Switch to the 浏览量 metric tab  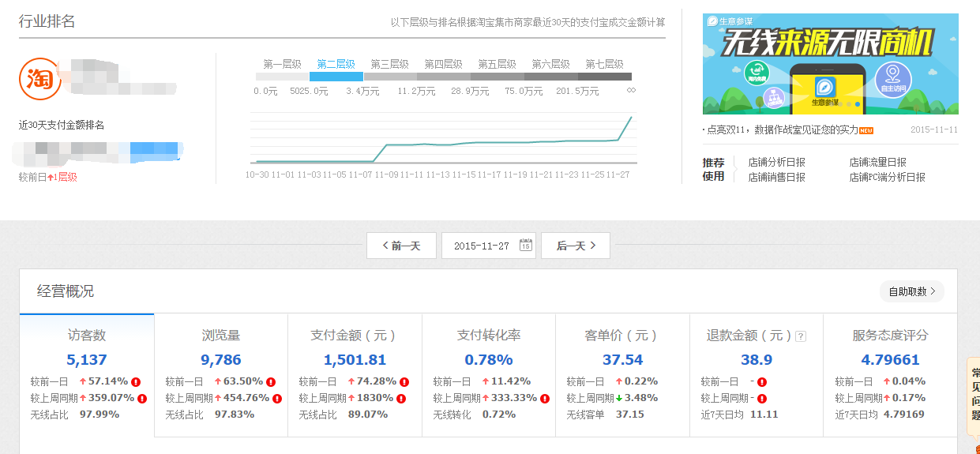pyautogui.click(x=220, y=336)
